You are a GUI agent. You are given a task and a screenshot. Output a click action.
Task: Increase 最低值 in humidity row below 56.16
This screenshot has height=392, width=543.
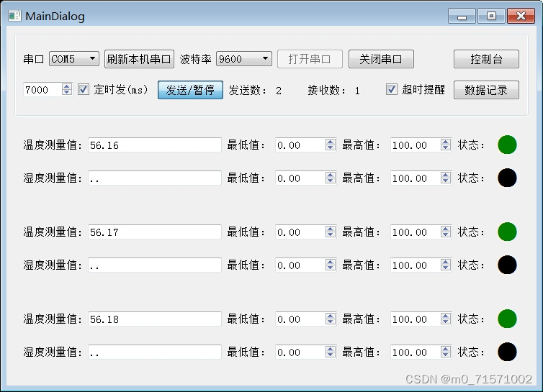[331, 175]
